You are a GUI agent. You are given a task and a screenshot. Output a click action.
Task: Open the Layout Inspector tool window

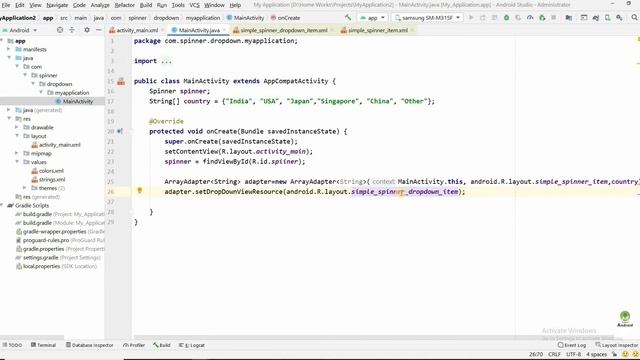coord(617,345)
